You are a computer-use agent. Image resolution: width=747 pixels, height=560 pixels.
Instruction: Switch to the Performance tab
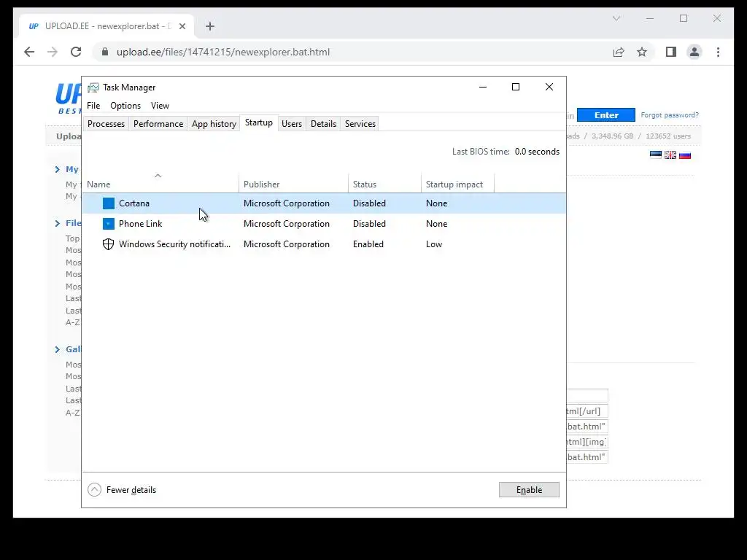158,124
